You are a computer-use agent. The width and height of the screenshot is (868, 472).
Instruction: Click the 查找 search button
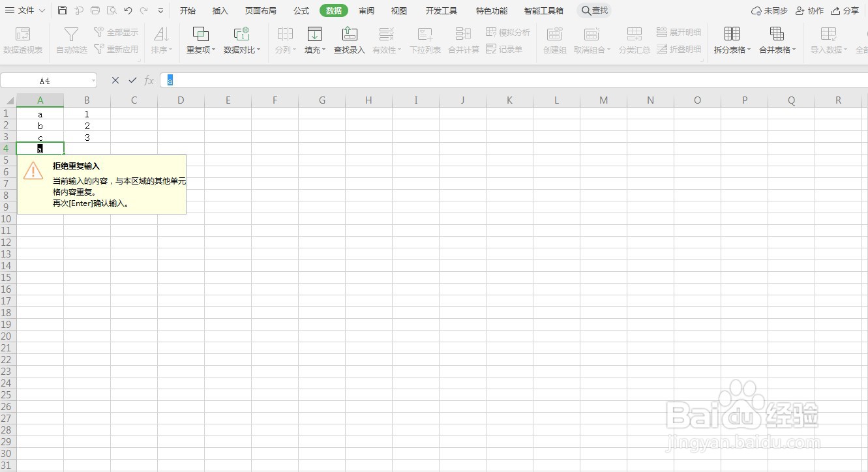pos(595,11)
